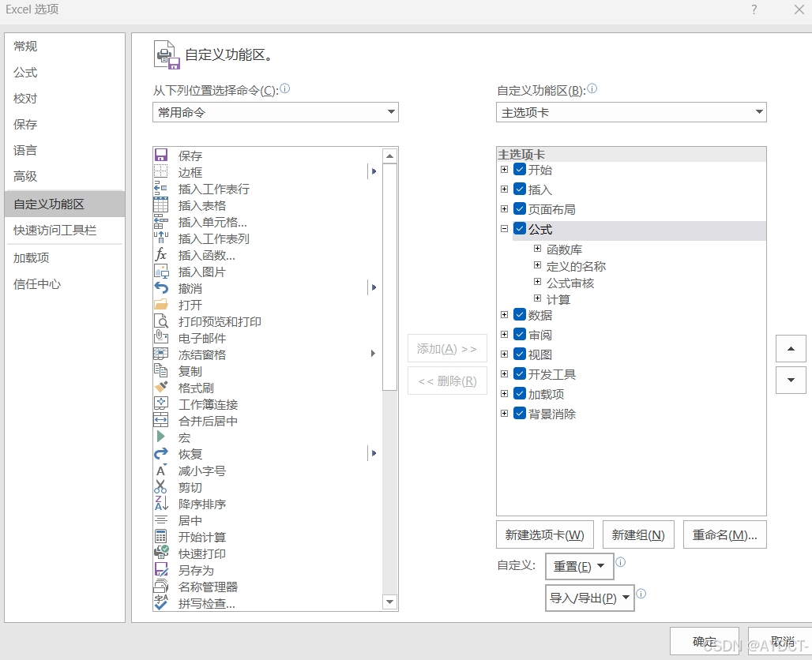Click the command list scroll down arrow
This screenshot has width=812, height=660.
point(390,602)
